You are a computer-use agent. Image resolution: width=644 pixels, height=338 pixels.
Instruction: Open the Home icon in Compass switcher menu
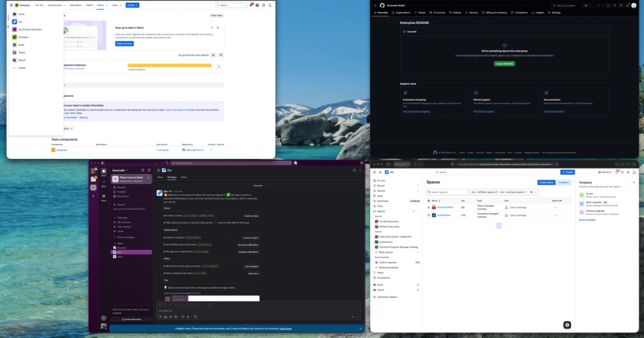[14, 14]
